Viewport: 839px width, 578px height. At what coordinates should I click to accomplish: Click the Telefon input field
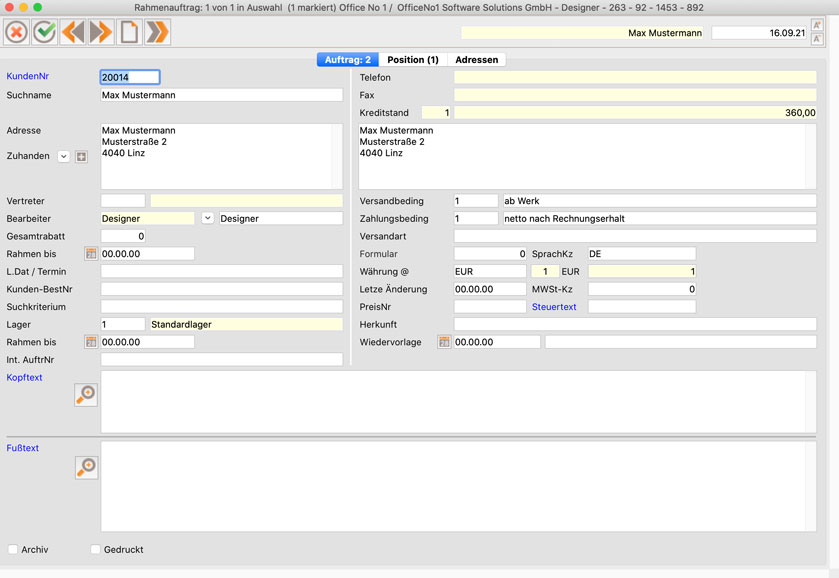click(x=635, y=77)
